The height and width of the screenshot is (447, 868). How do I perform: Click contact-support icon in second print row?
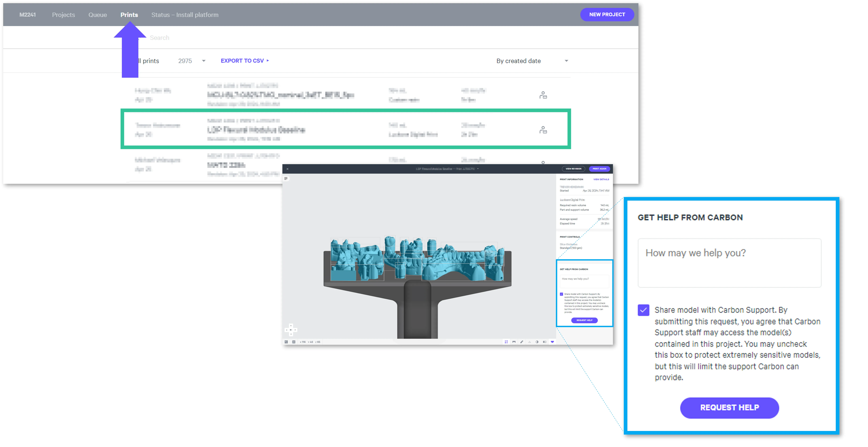pos(543,130)
